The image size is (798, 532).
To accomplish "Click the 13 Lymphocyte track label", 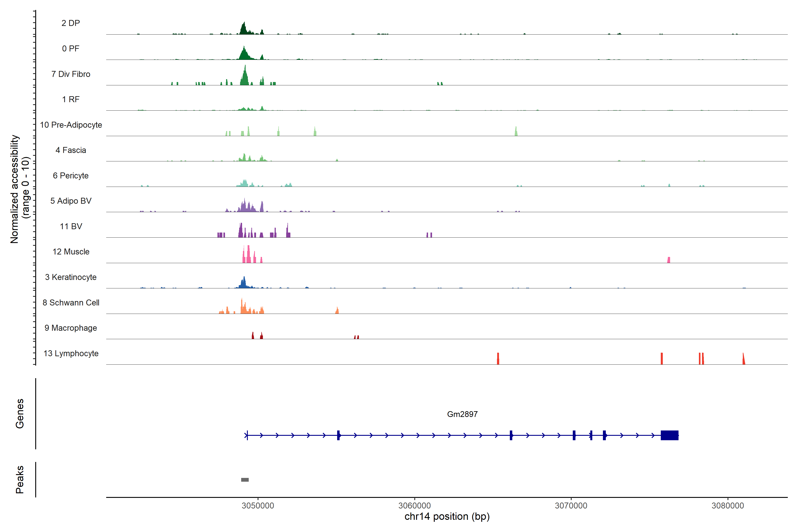I will click(x=70, y=353).
